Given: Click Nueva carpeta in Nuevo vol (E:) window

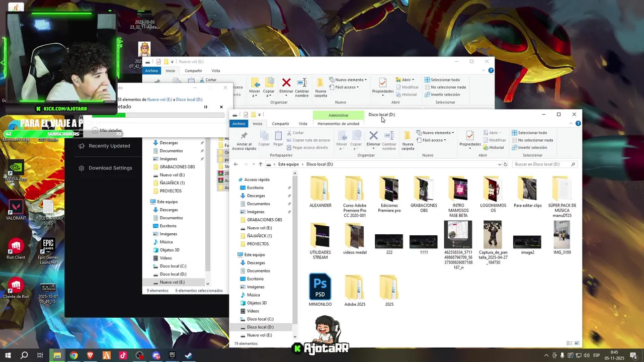Looking at the screenshot, I should [320, 88].
